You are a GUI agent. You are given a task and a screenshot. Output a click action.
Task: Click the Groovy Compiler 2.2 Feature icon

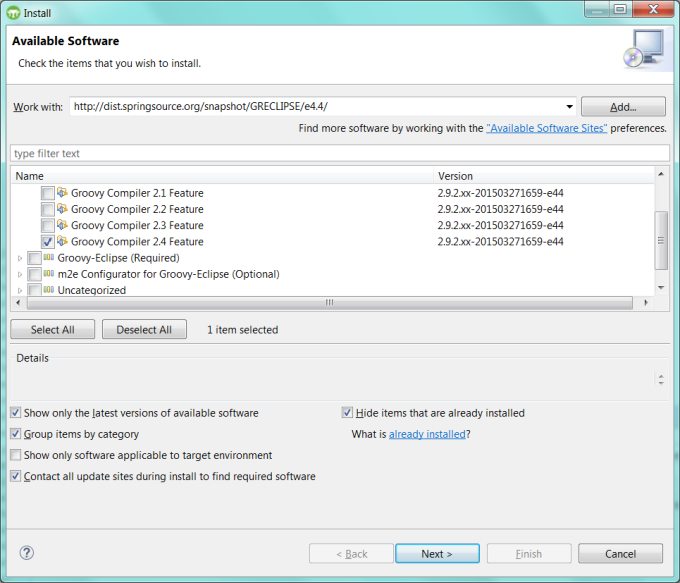pos(62,209)
